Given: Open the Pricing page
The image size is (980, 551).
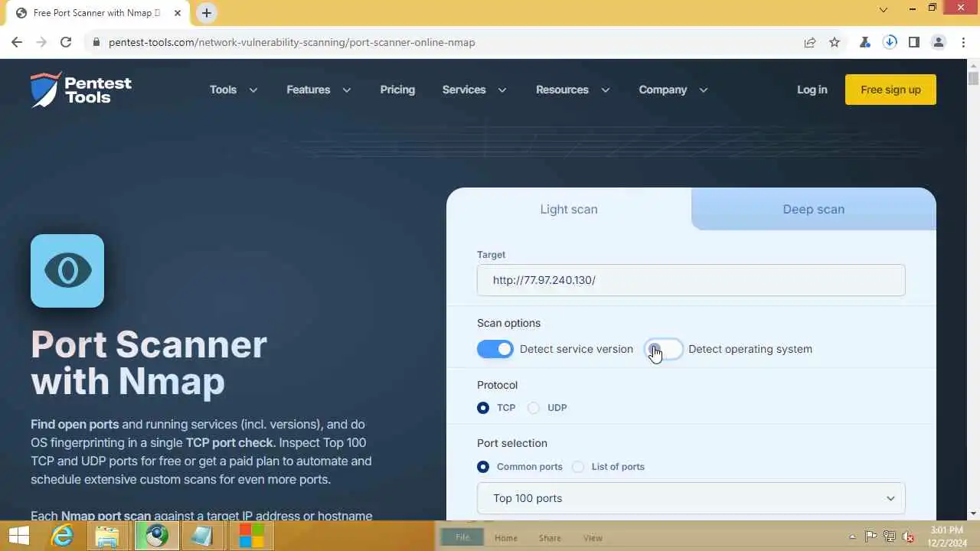Looking at the screenshot, I should (397, 90).
